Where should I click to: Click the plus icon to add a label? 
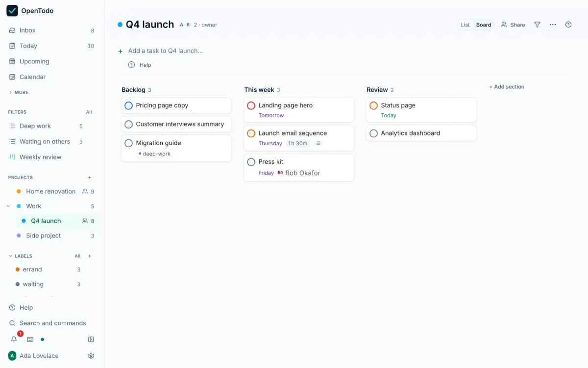click(89, 256)
